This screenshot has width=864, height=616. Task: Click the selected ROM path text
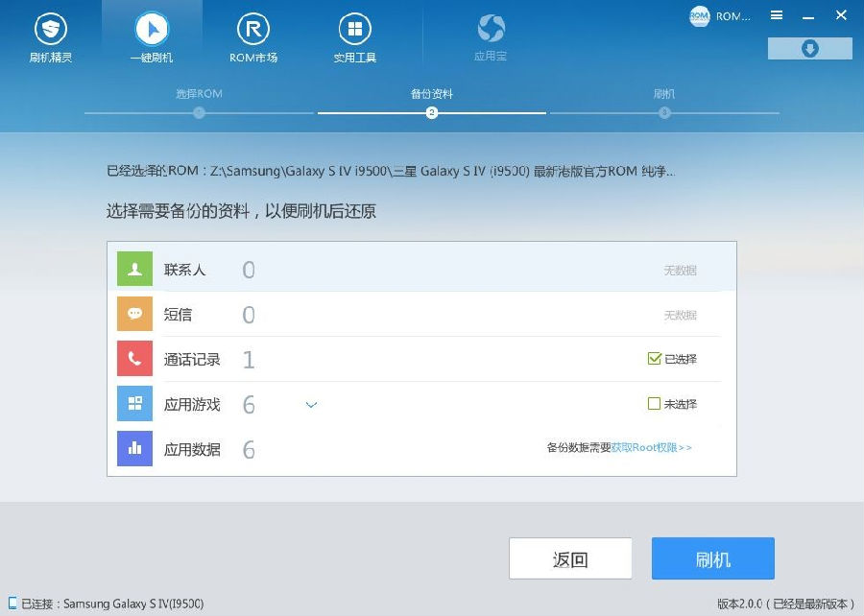click(x=391, y=171)
